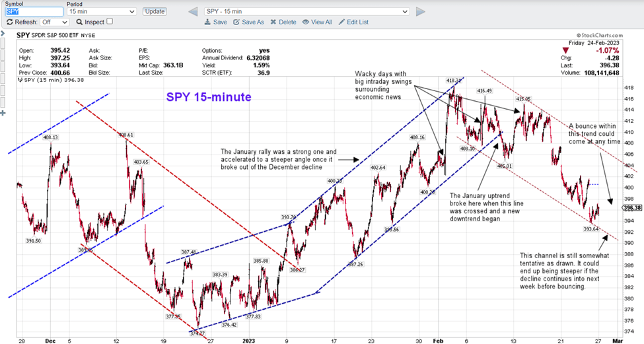Expand the left side panel chevron
This screenshot has width=644, height=344.
tap(3, 33)
